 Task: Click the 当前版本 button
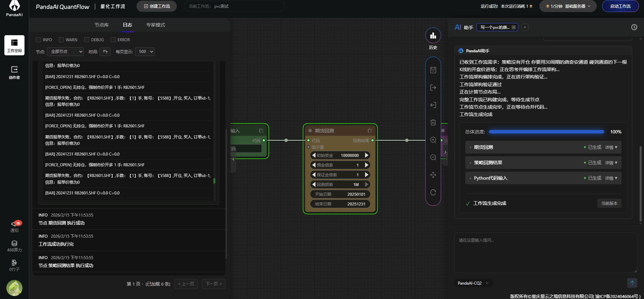609,203
